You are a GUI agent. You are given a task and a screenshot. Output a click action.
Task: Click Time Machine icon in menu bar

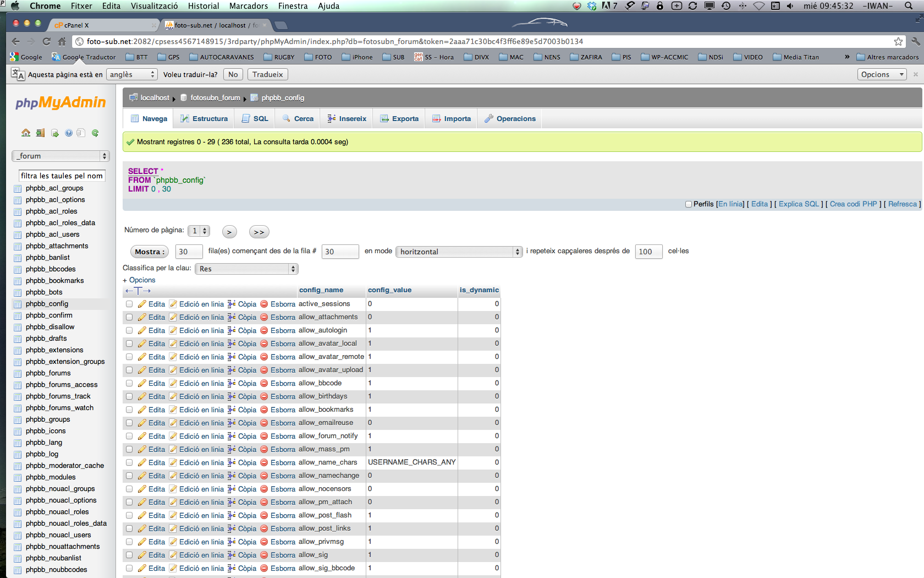click(726, 6)
